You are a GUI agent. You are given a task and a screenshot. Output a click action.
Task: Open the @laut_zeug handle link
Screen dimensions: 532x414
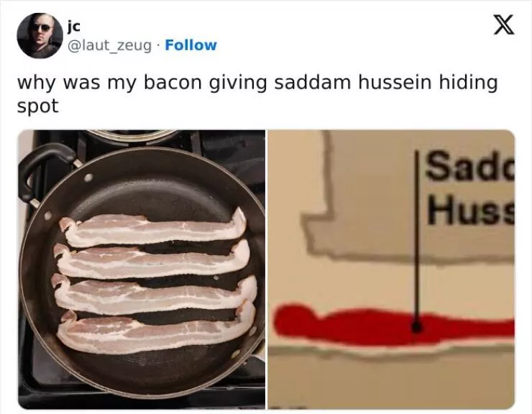point(109,45)
